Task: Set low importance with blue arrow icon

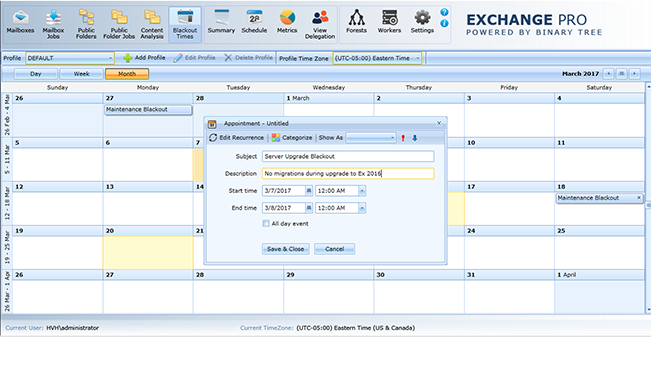Action: [x=415, y=138]
